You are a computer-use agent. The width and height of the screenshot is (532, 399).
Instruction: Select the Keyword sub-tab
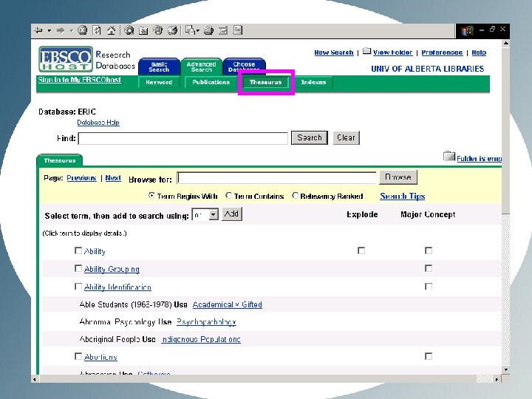(159, 82)
